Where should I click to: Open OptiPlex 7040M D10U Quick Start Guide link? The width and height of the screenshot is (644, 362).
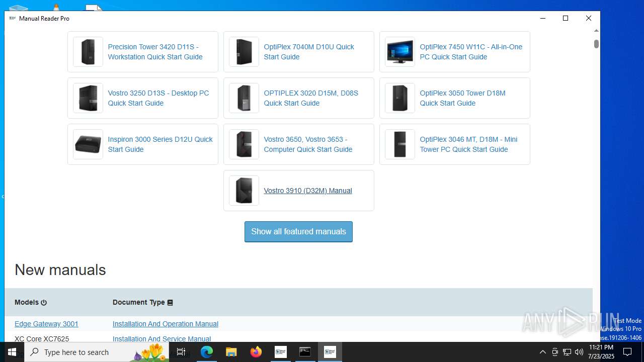pos(309,52)
